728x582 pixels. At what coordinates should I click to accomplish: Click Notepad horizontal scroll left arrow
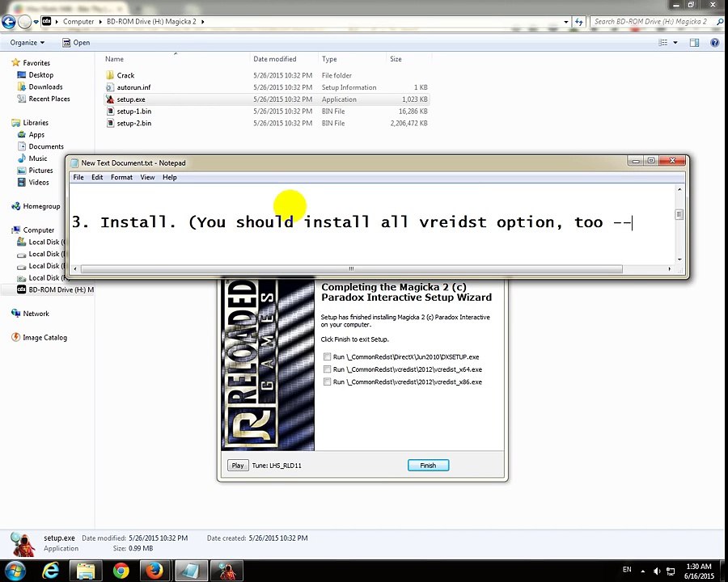(x=75, y=268)
